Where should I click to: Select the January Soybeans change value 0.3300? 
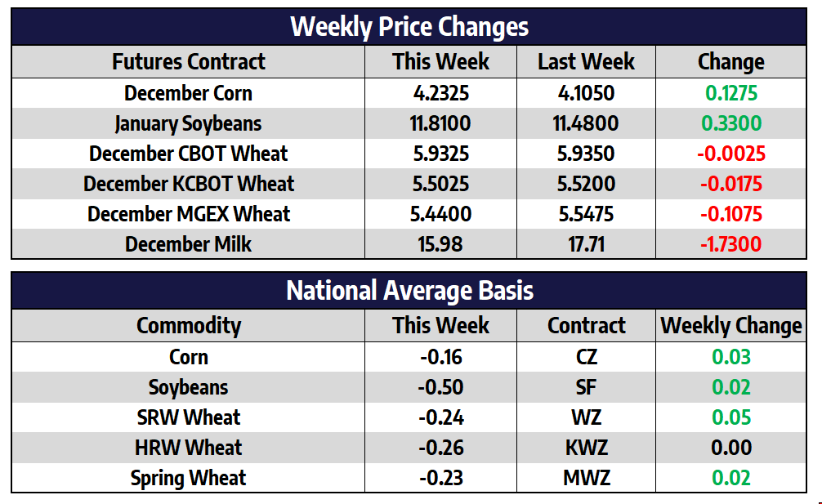point(730,123)
